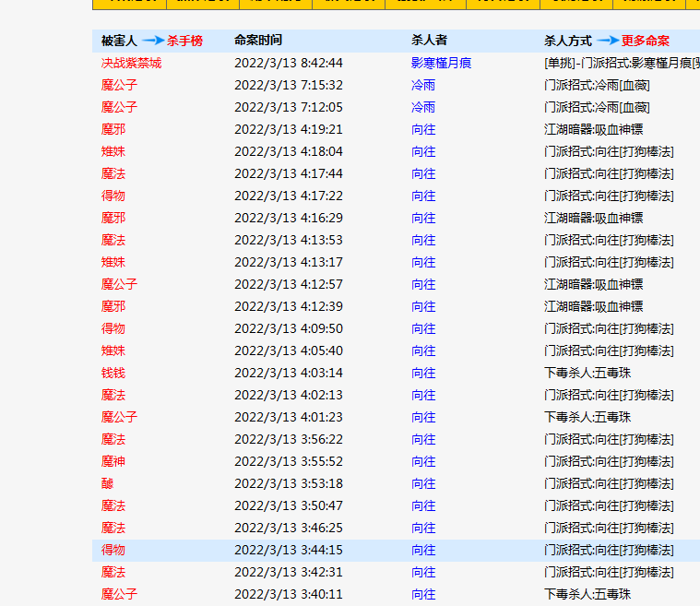Click killer 向往 in the 3:40:11 row
Image resolution: width=700 pixels, height=606 pixels.
click(423, 594)
